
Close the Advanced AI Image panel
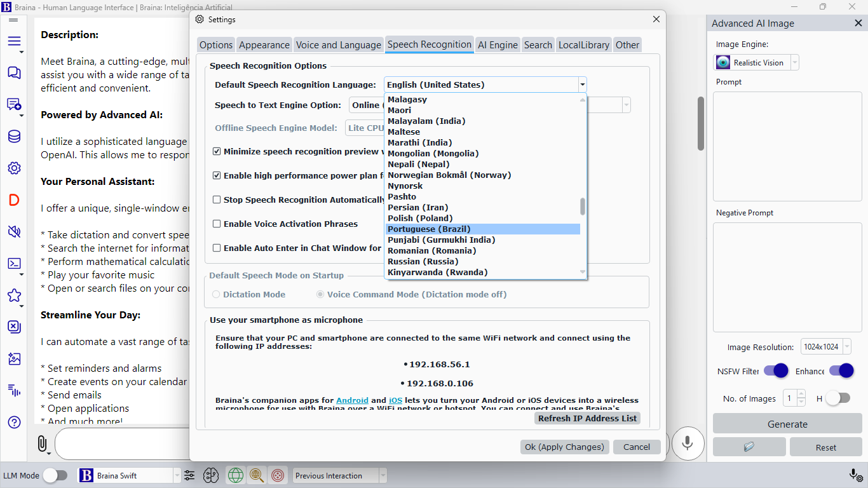coord(858,23)
